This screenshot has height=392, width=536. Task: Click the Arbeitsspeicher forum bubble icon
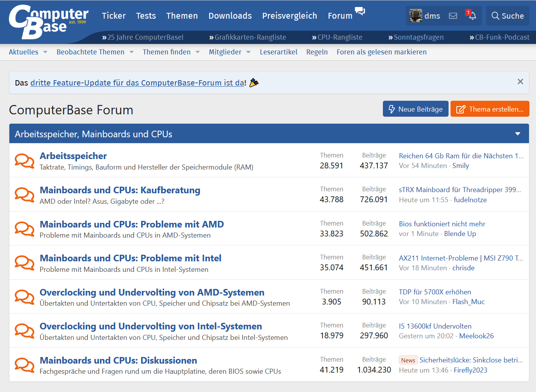tap(24, 161)
